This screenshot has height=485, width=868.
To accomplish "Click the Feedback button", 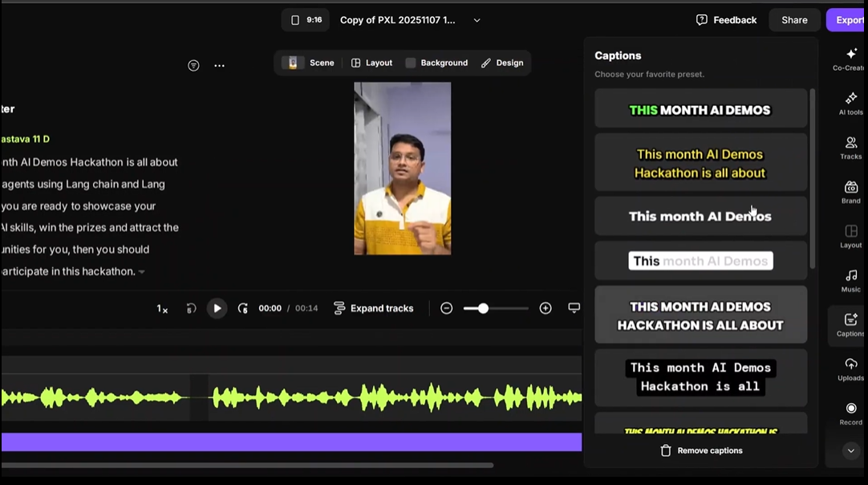I will (x=726, y=20).
